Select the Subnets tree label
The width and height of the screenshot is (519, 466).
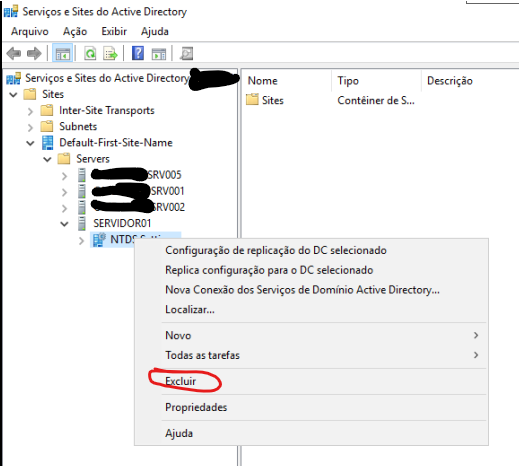[78, 126]
